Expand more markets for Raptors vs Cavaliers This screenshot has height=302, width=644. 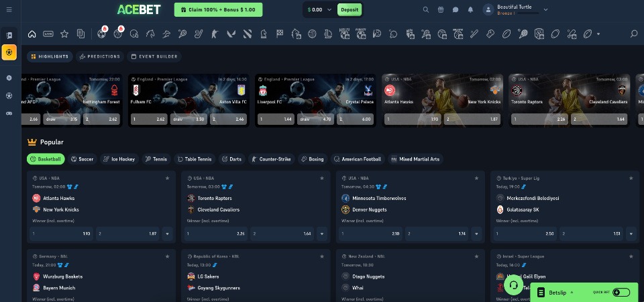(x=322, y=234)
